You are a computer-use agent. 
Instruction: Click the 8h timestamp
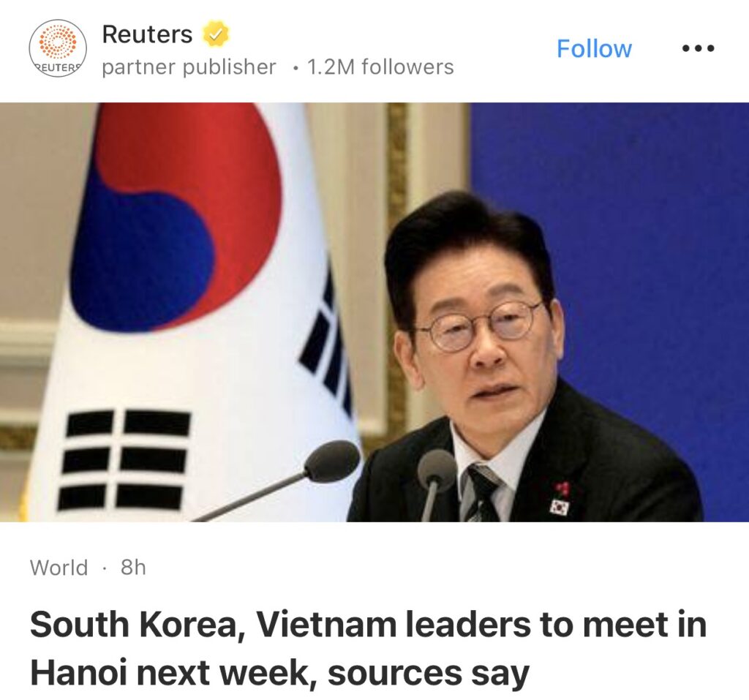point(133,568)
